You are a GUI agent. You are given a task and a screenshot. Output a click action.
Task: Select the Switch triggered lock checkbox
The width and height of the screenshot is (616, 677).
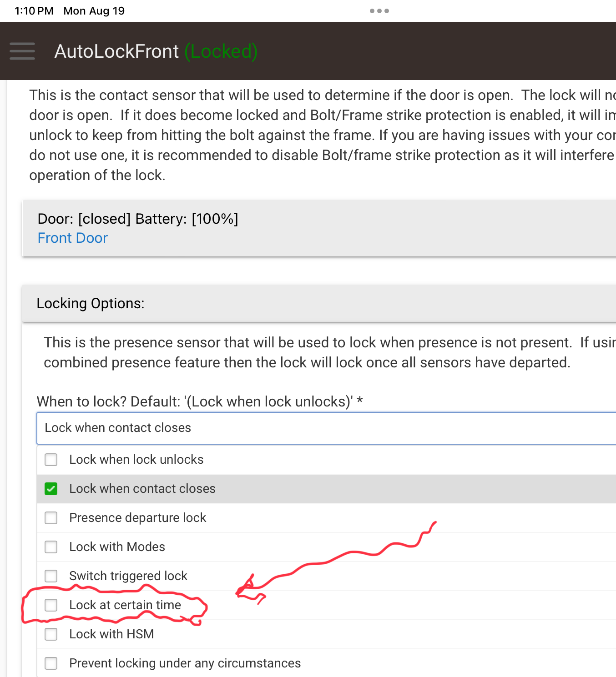(x=51, y=576)
